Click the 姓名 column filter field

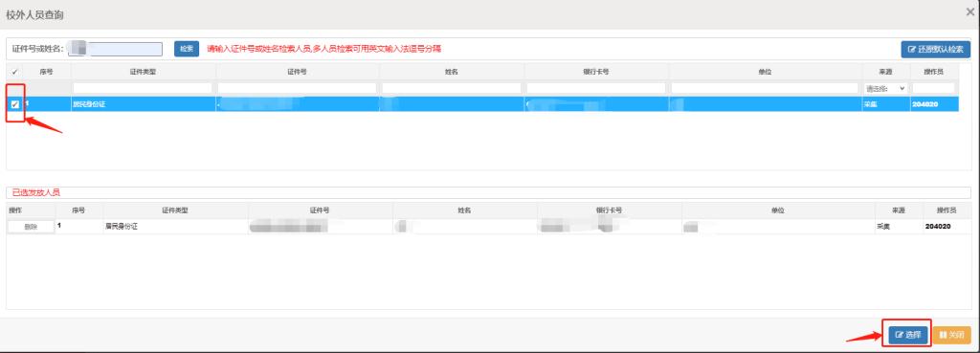click(x=452, y=89)
